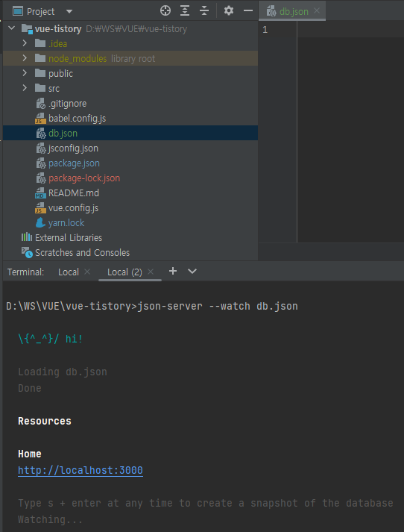The image size is (404, 532).
Task: Expand the node_modules folder
Action: click(x=25, y=58)
